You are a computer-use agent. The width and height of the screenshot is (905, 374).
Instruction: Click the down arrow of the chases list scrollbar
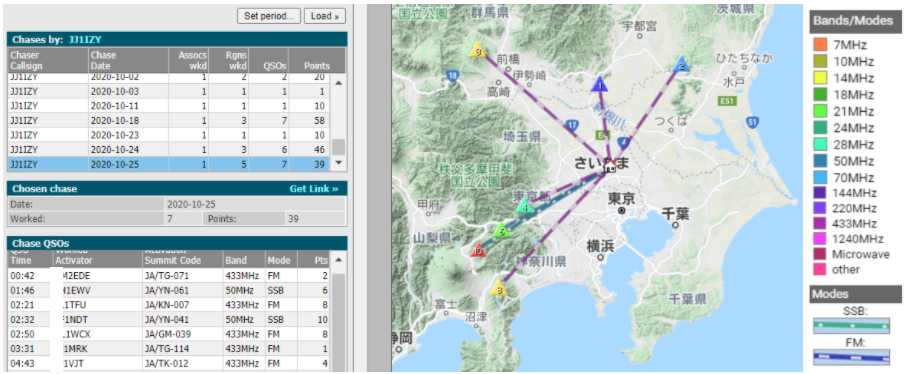338,163
